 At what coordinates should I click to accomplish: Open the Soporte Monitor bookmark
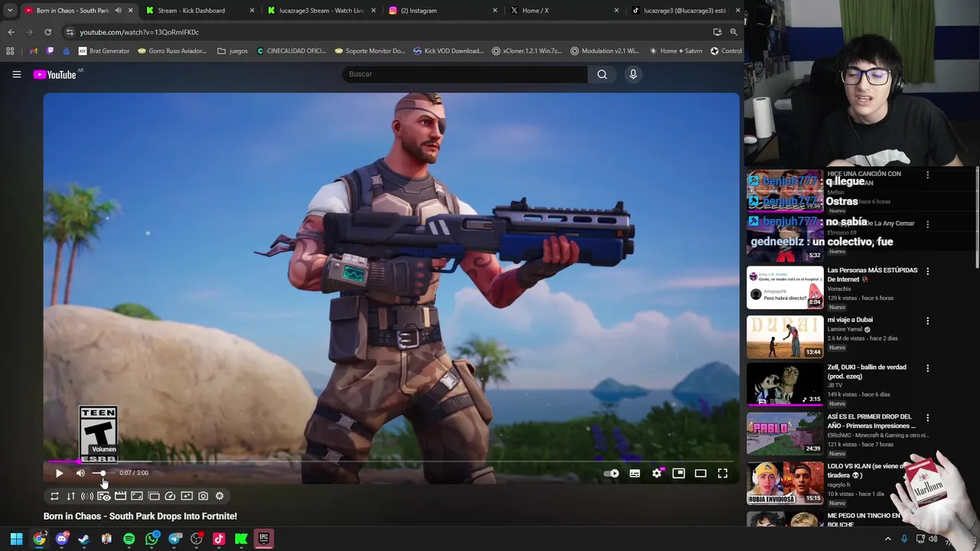click(370, 51)
